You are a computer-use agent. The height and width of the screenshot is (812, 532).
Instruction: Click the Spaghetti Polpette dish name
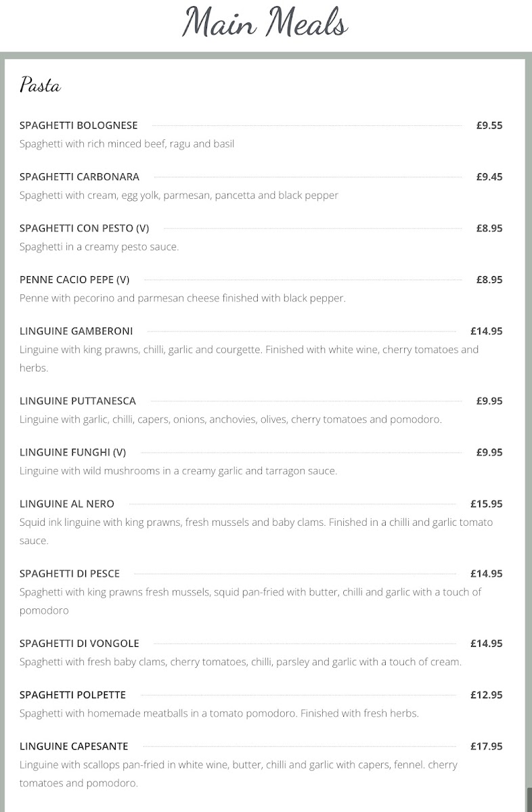coord(72,694)
